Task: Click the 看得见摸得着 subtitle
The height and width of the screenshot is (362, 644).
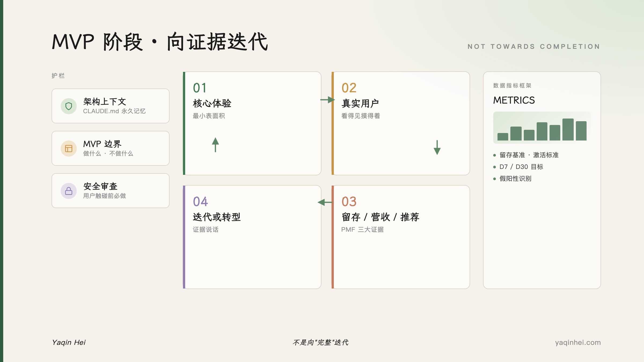Action: (361, 116)
